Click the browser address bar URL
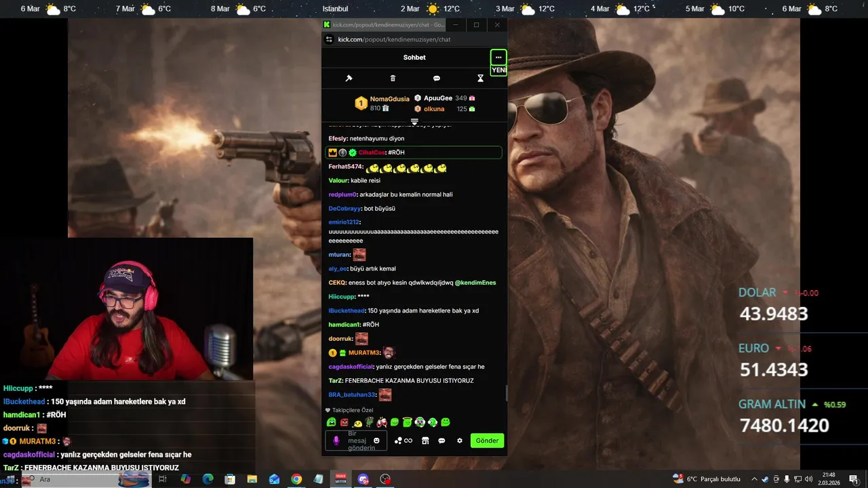The width and height of the screenshot is (868, 488). (394, 39)
